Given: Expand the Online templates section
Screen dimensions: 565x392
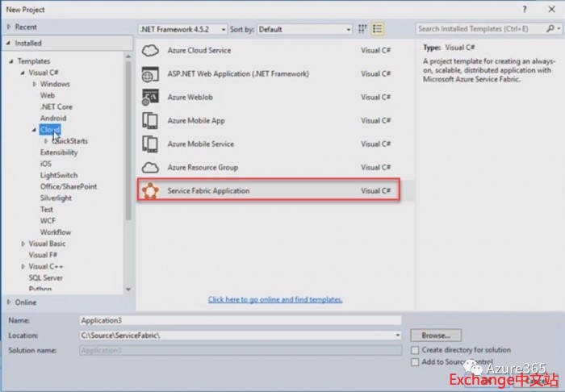Looking at the screenshot, I should (x=10, y=302).
